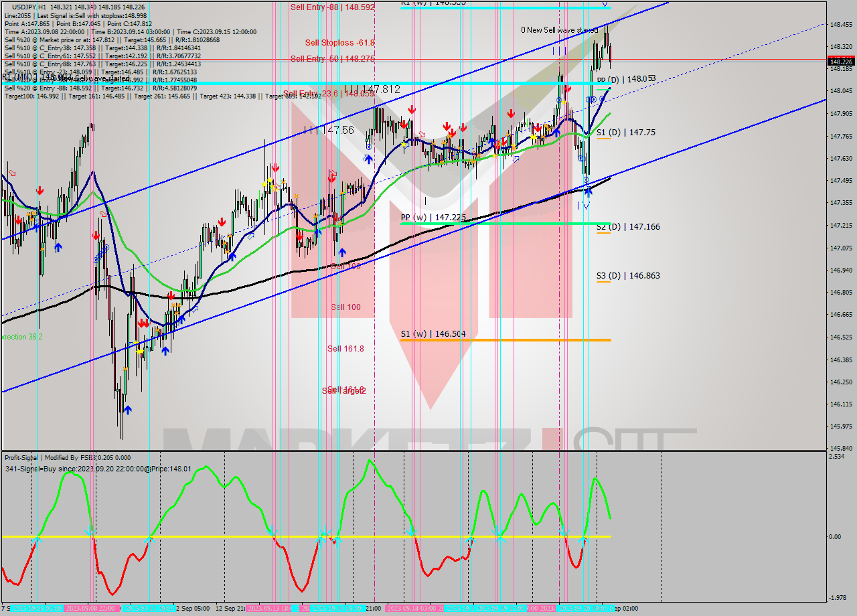Click the 147.495 price axis value
The height and width of the screenshot is (616, 857).
click(x=841, y=180)
